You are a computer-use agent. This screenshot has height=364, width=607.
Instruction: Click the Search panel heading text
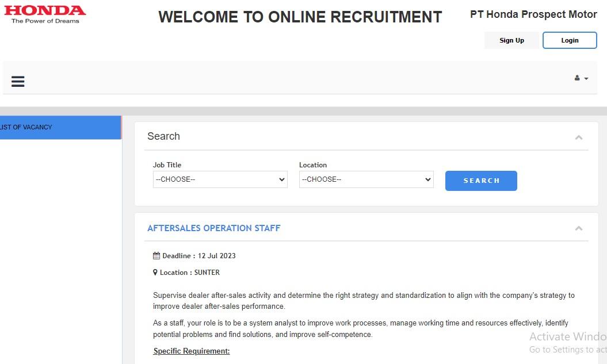[163, 136]
